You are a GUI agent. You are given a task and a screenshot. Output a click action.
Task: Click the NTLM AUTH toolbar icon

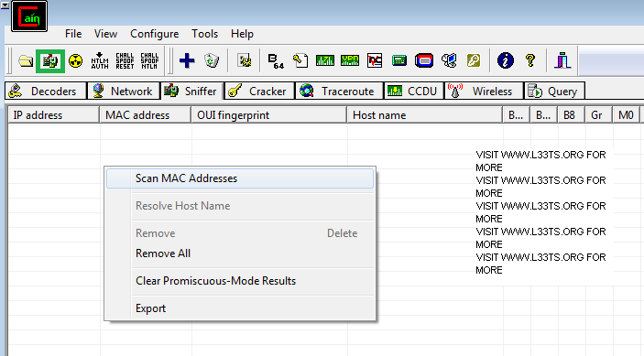click(x=100, y=60)
